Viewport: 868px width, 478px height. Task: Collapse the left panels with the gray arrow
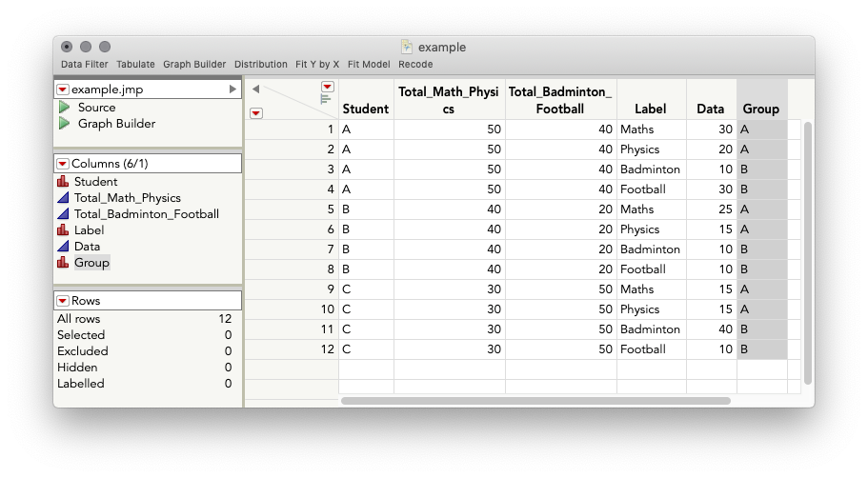(255, 89)
